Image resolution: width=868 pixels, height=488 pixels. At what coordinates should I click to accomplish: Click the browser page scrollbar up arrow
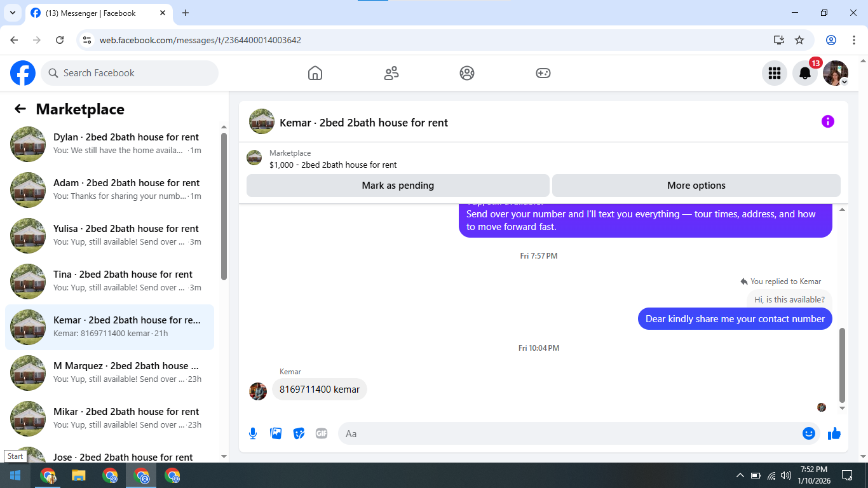862,60
